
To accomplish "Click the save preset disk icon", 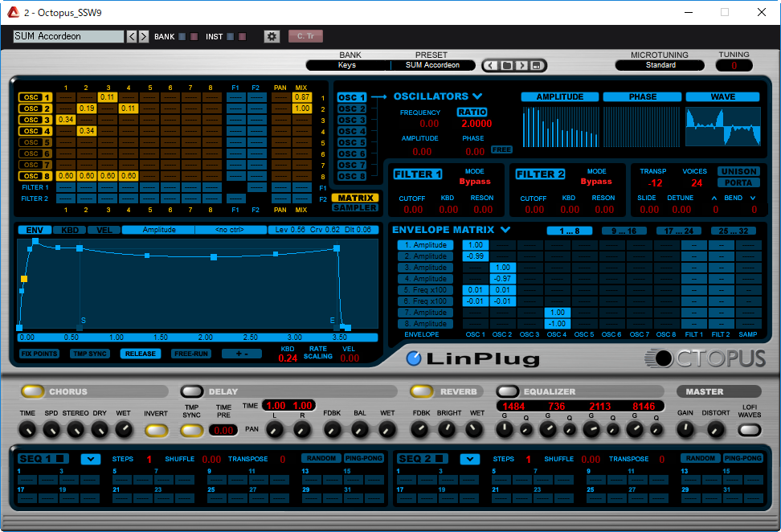I will (x=536, y=65).
